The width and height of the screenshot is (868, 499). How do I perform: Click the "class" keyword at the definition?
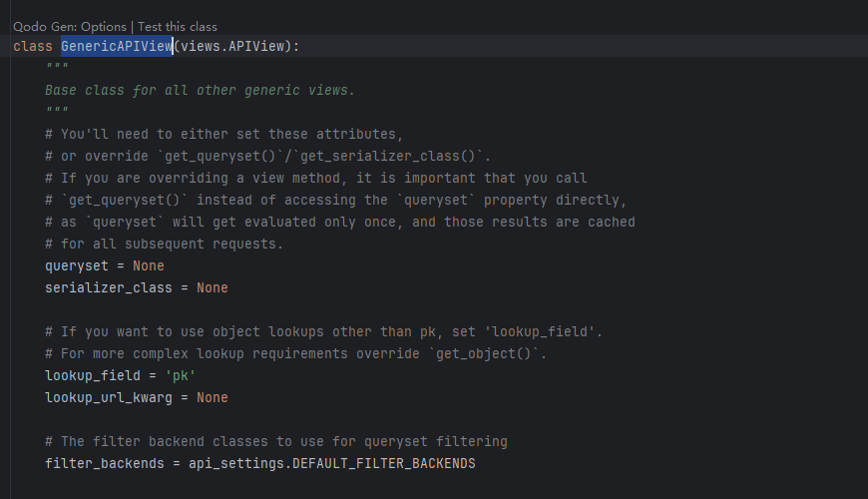pyautogui.click(x=33, y=47)
